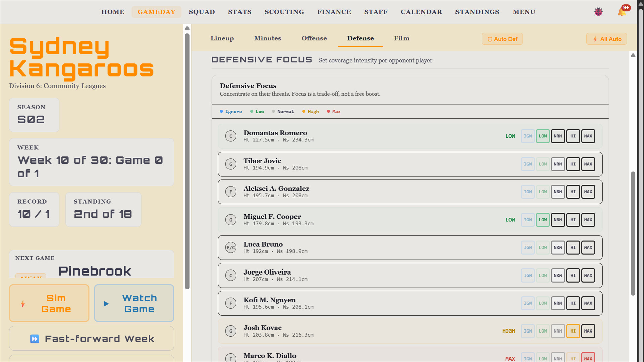Set Aleksei A. Gonzalez focus to HI
644x362 pixels.
point(573,192)
